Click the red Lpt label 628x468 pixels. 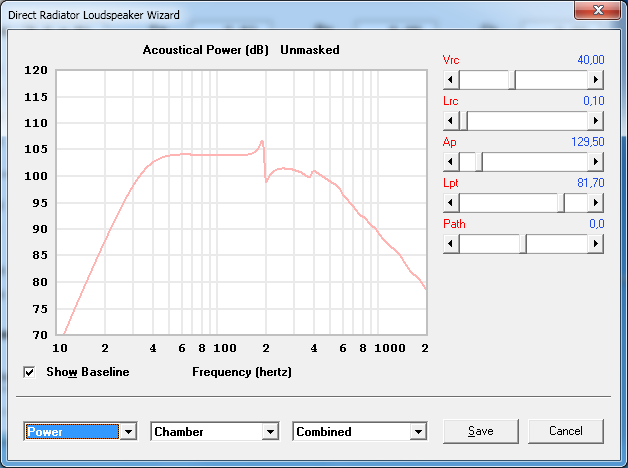point(451,183)
